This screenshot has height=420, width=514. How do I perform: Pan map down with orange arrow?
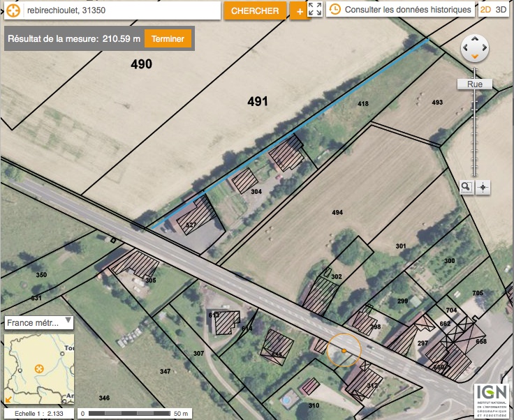[x=475, y=57]
